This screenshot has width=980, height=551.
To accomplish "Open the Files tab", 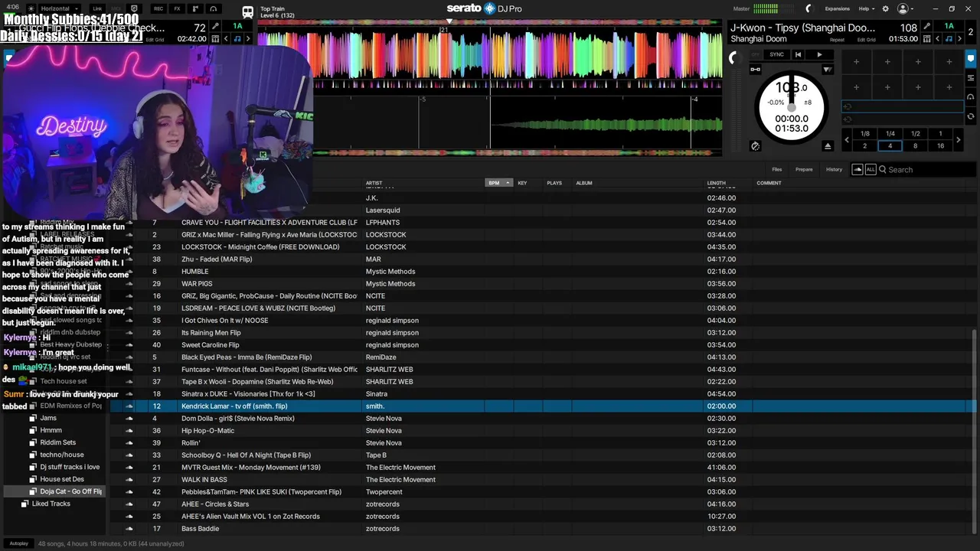I will (777, 169).
